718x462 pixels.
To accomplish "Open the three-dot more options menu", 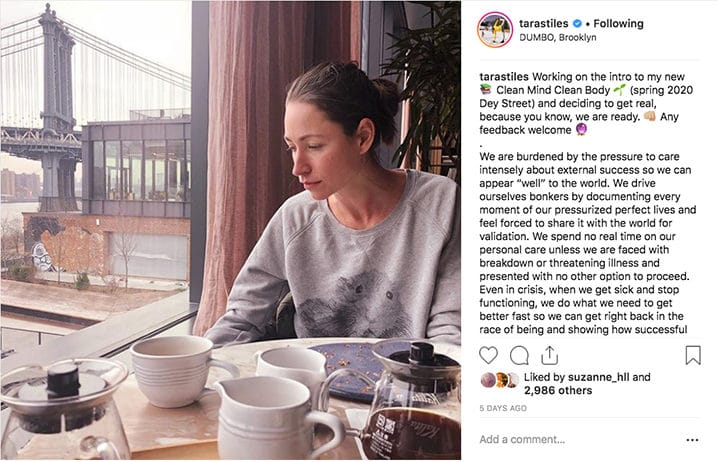I will 692,440.
